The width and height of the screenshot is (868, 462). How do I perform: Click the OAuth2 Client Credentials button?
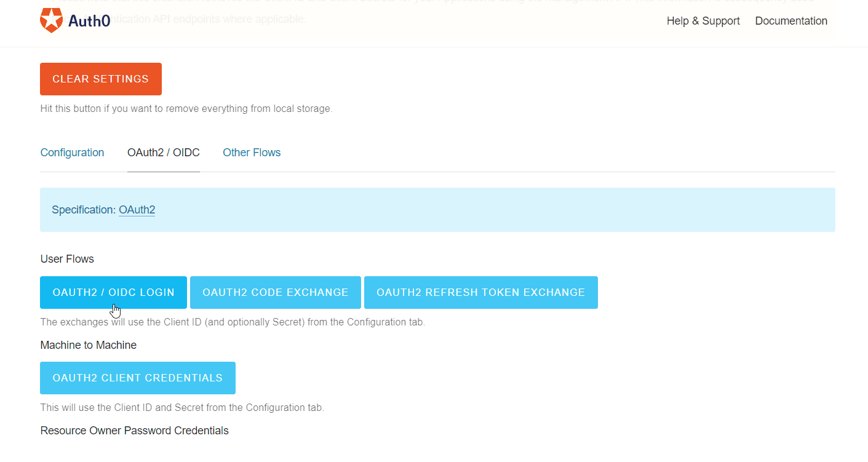tap(138, 378)
